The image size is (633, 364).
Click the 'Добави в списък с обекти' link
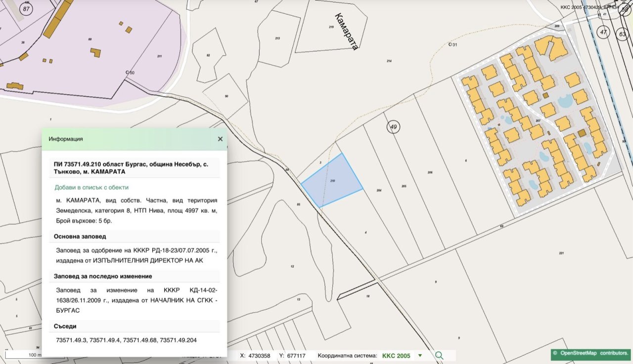point(91,188)
